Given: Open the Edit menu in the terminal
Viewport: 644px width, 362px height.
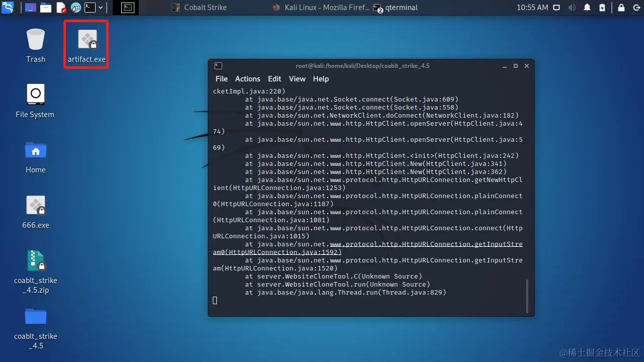Looking at the screenshot, I should 275,79.
